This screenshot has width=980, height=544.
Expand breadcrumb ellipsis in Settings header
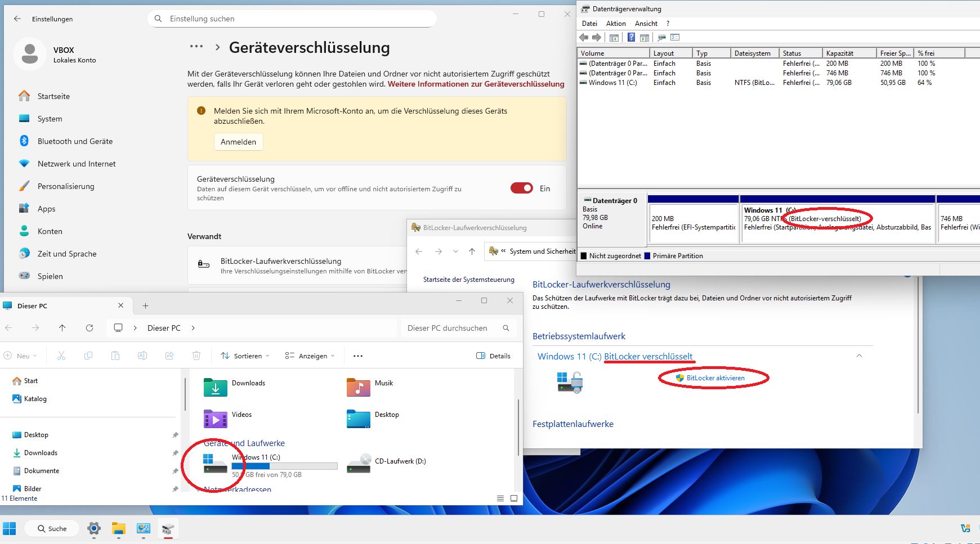click(x=196, y=47)
